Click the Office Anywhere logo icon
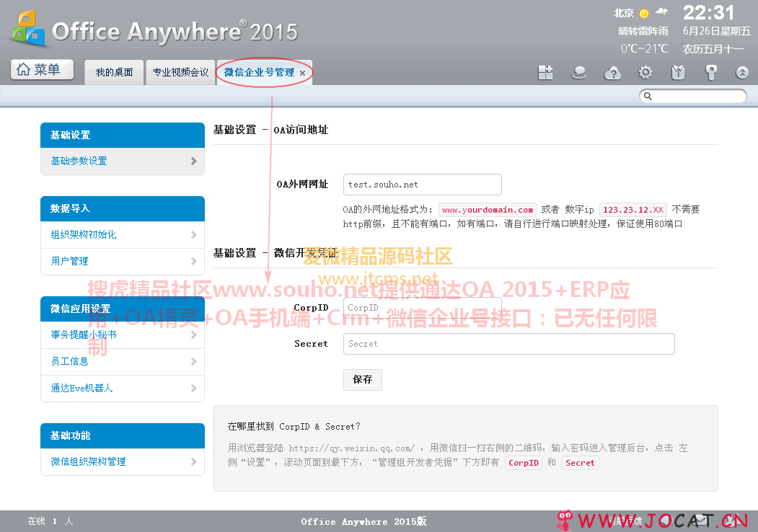The image size is (758, 532). [x=29, y=29]
